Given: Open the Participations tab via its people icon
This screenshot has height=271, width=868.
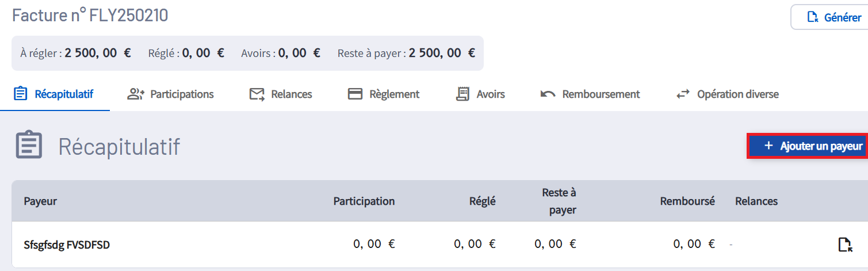Looking at the screenshot, I should click(136, 94).
